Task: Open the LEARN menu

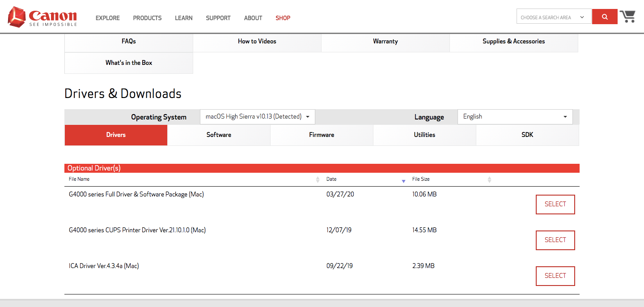Action: pos(184,18)
